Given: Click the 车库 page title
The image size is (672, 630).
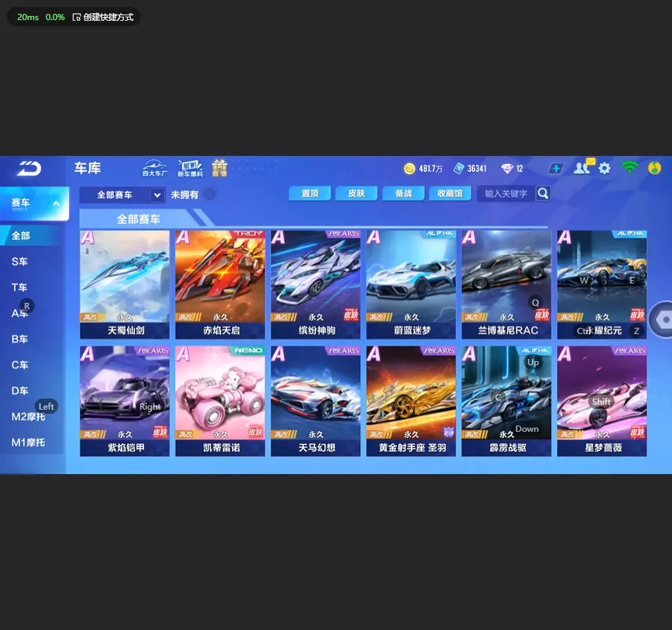Looking at the screenshot, I should click(87, 168).
